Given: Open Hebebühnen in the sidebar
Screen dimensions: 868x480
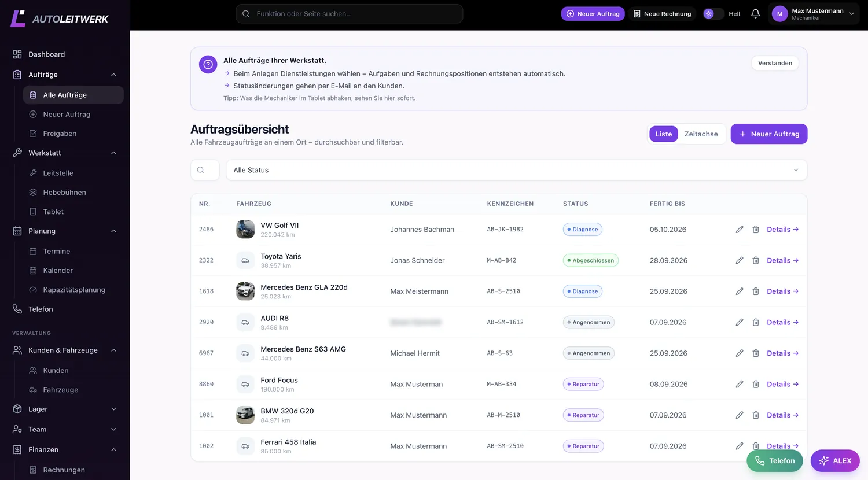Looking at the screenshot, I should coord(64,193).
